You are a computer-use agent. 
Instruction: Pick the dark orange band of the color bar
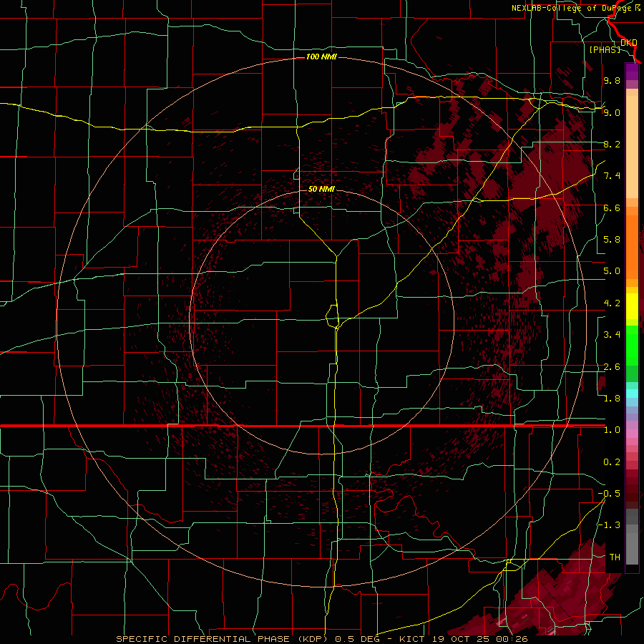point(632,248)
